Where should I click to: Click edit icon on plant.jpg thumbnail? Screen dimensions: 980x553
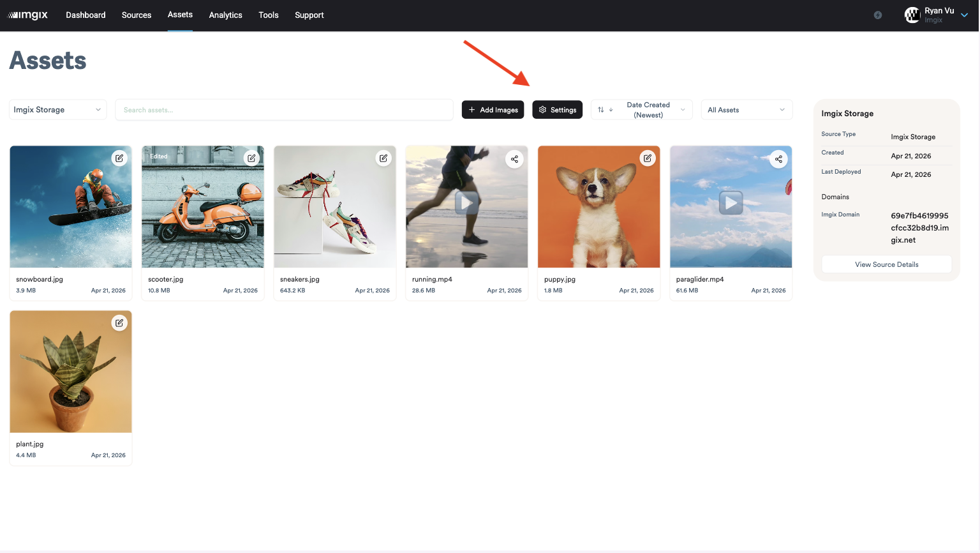(x=119, y=323)
